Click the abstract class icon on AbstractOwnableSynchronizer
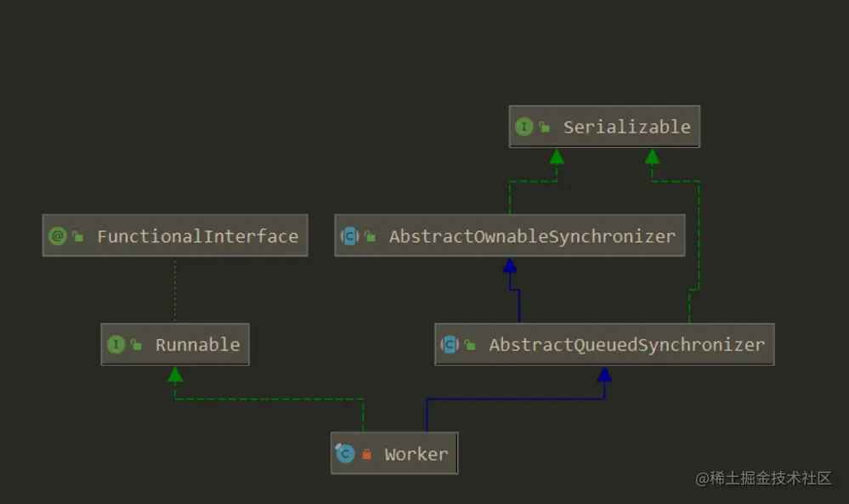 [350, 236]
